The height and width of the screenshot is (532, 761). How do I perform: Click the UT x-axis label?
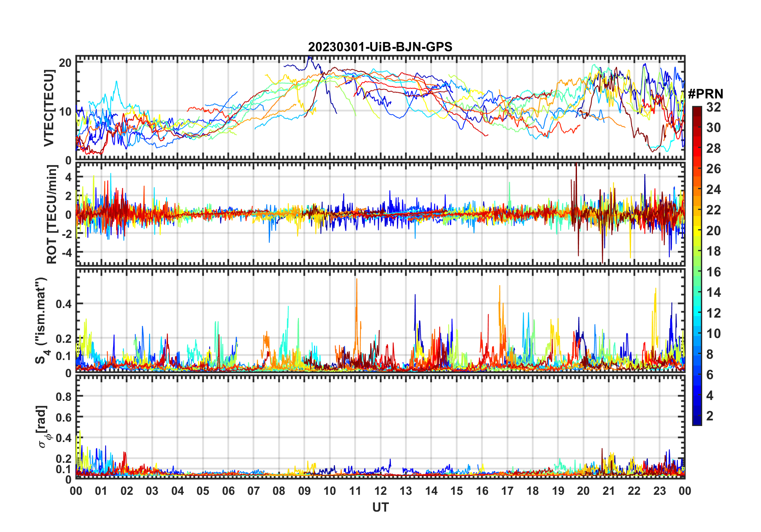(x=380, y=508)
